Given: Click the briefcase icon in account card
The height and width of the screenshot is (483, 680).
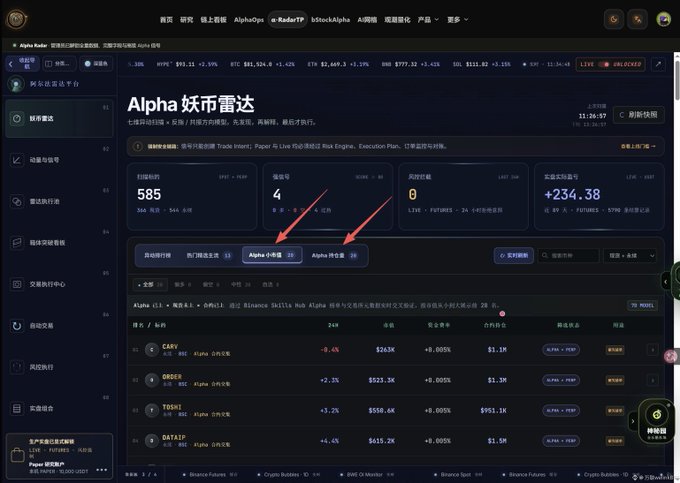Looking at the screenshot, I should pos(18,455).
